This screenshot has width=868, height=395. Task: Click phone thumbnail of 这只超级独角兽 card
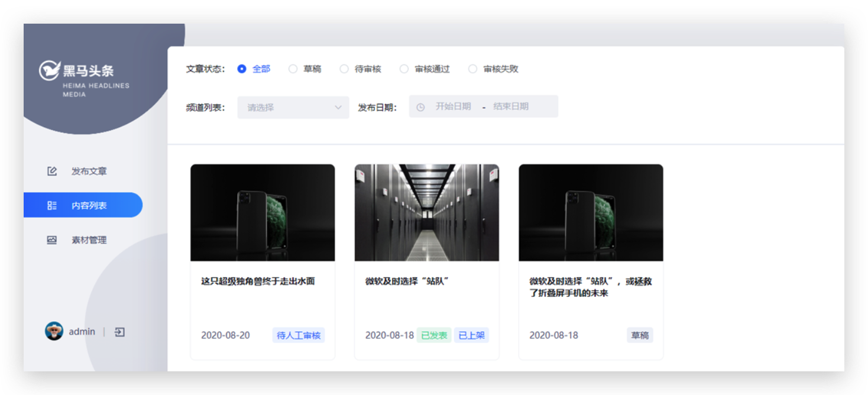click(x=263, y=213)
